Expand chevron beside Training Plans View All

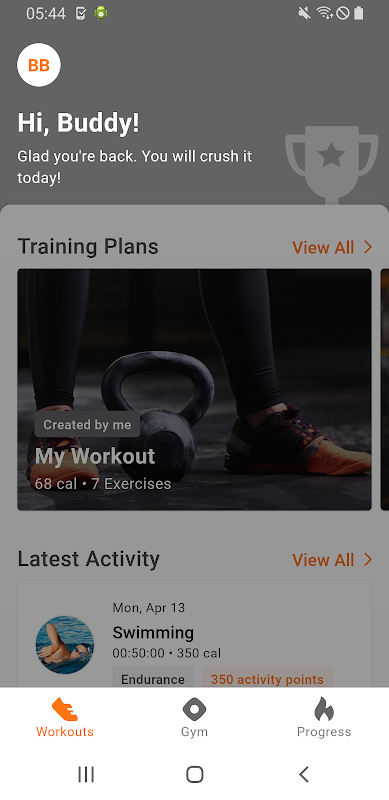tap(368, 247)
